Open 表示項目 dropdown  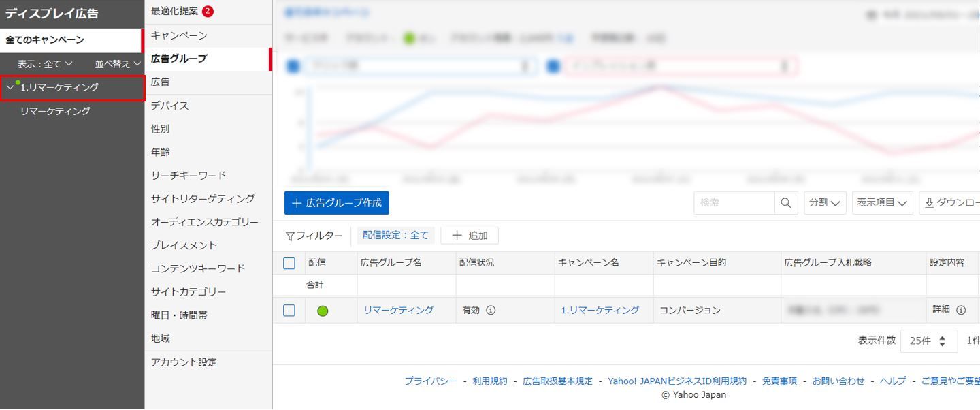coord(883,203)
